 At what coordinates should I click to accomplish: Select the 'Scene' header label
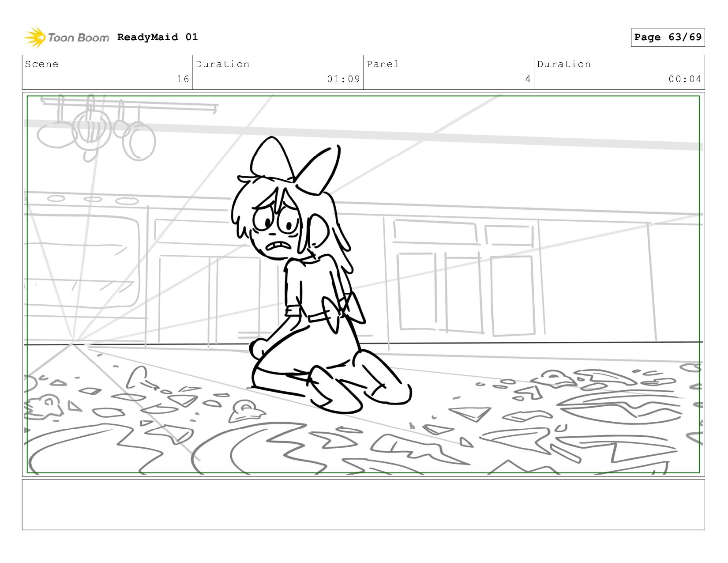click(41, 64)
